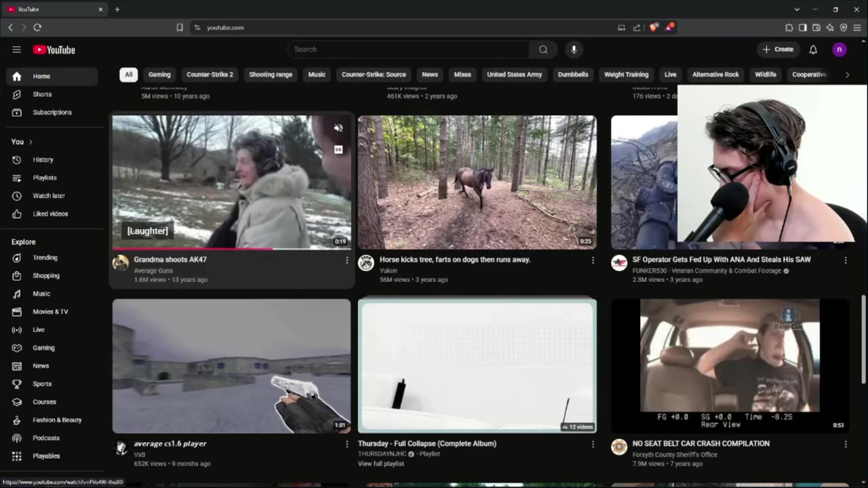Open options for SF Operator video
The height and width of the screenshot is (488, 868).
846,260
